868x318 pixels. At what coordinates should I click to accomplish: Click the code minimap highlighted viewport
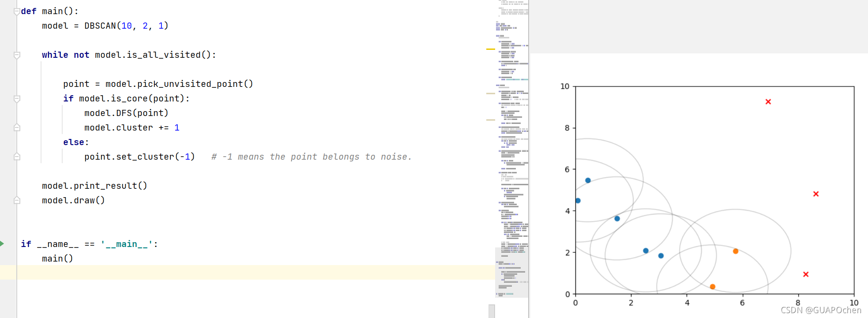coord(511,272)
